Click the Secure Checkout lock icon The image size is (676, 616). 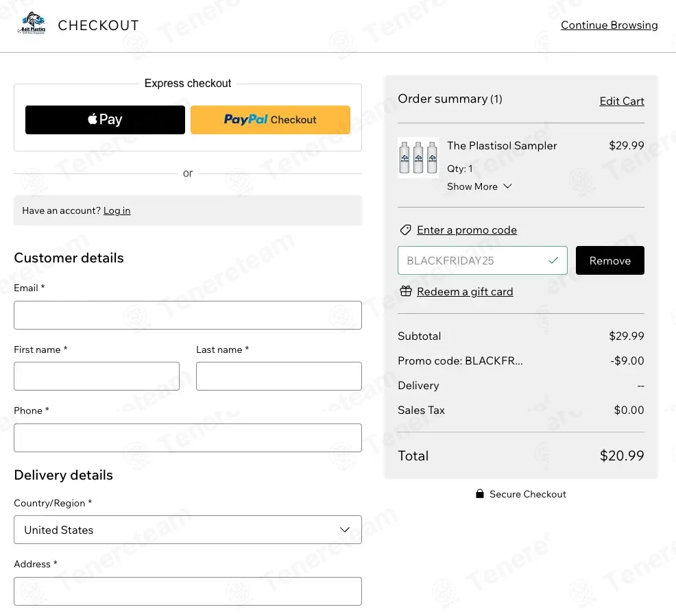(x=480, y=494)
